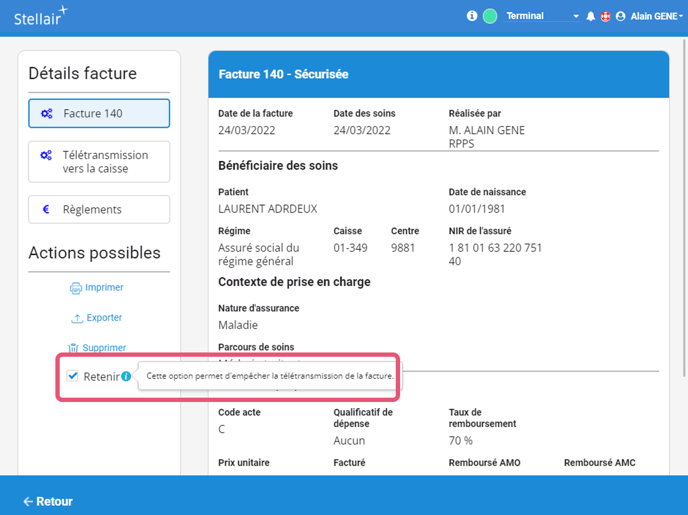
Task: Click the user profile avatar icon
Action: (x=620, y=17)
